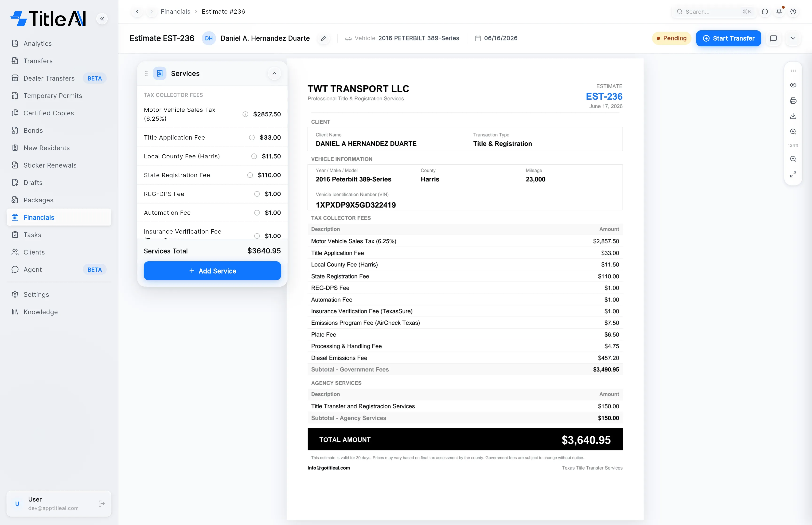
Task: Open the Knowledge section
Action: 59,312
